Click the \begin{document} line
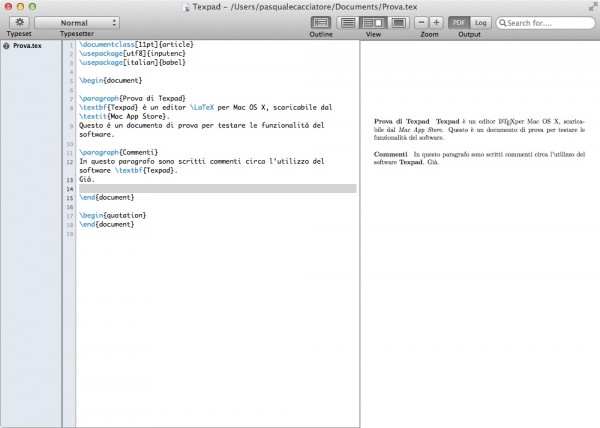600x428 pixels. [111, 80]
